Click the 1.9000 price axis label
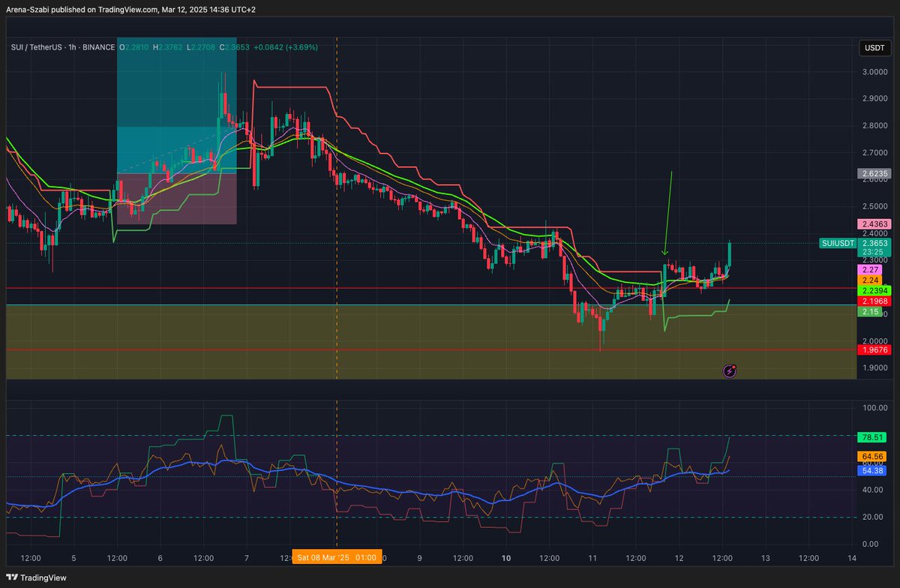 [875, 368]
